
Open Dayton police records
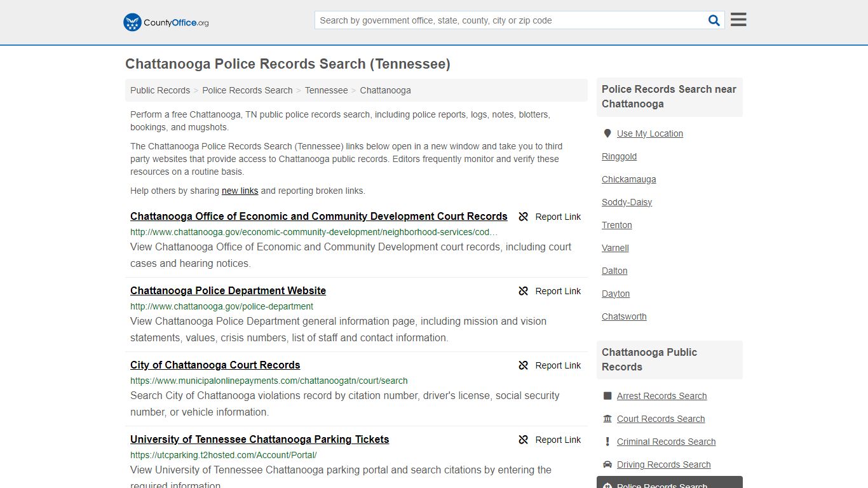(x=616, y=294)
